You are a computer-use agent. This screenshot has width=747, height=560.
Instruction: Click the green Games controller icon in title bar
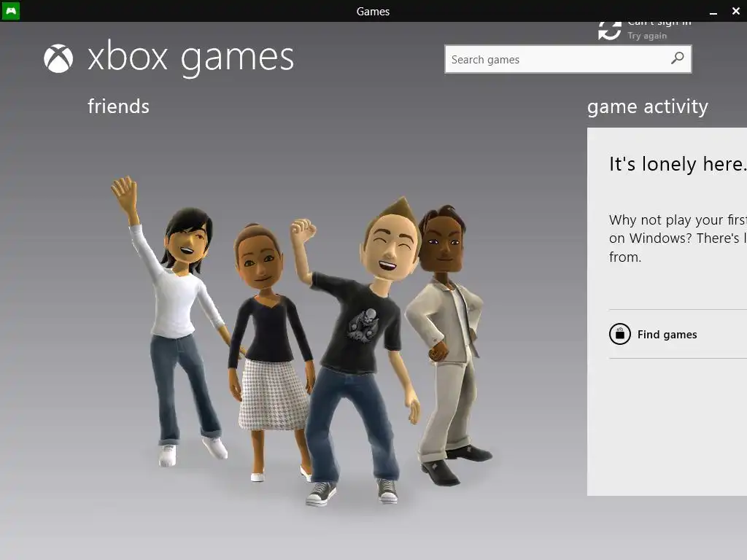tap(10, 11)
